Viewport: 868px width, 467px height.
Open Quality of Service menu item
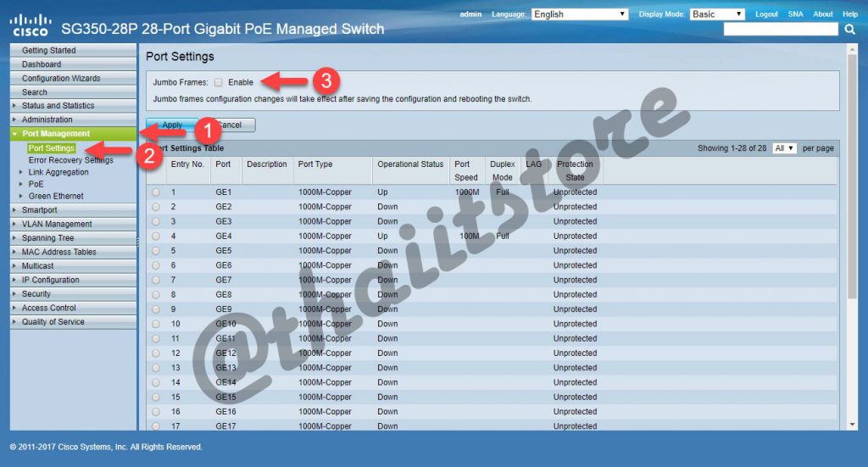pyautogui.click(x=73, y=322)
